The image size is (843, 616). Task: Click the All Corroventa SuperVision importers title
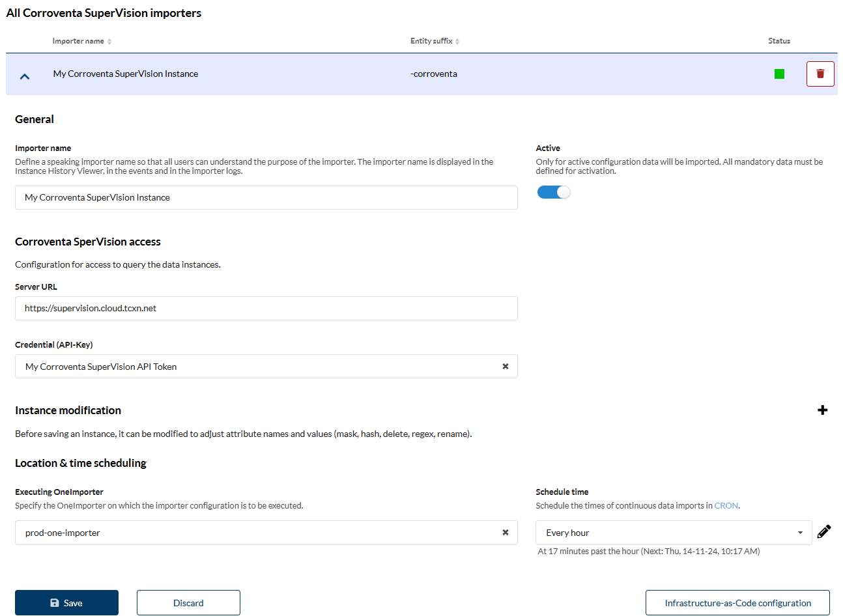point(104,13)
